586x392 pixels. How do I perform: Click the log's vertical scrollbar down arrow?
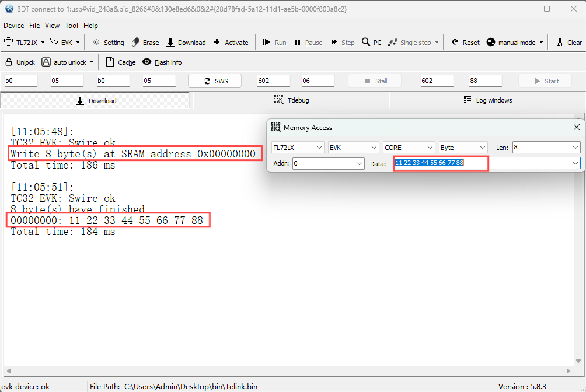coord(578,361)
